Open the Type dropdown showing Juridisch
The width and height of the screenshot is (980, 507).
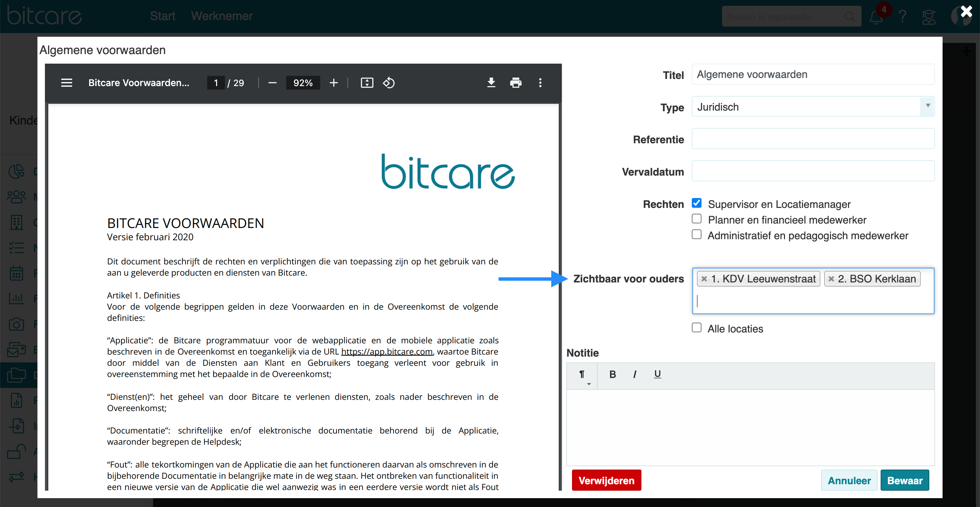(813, 107)
